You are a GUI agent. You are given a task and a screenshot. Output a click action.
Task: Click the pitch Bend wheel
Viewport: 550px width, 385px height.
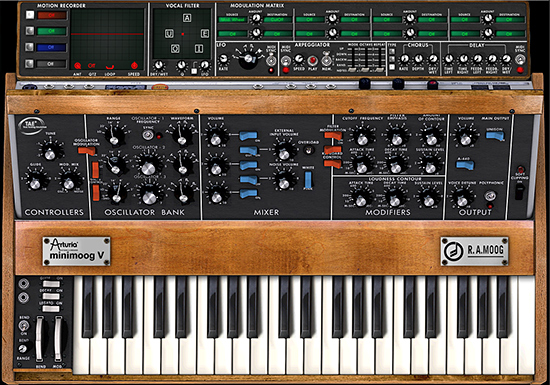click(x=40, y=339)
